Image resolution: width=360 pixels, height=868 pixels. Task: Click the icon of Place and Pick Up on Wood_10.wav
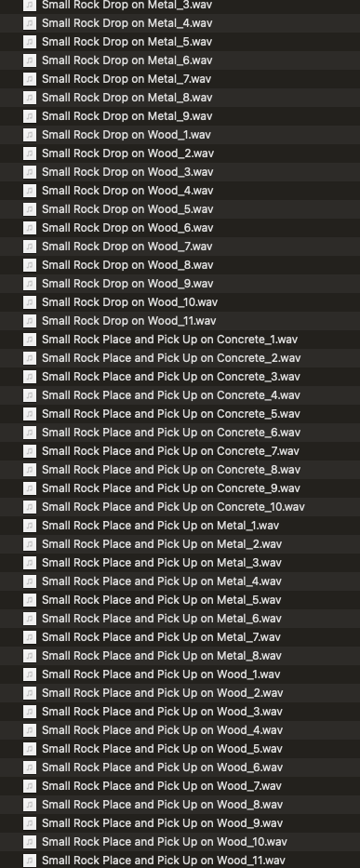[30, 841]
